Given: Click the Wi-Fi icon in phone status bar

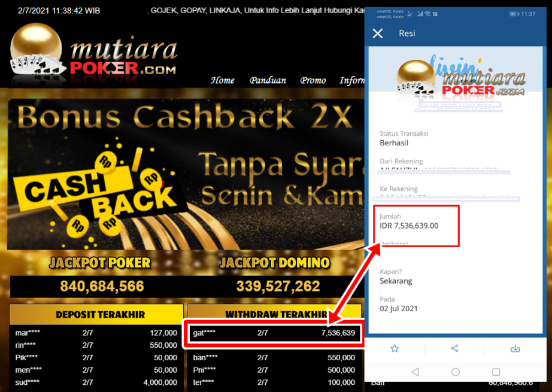Looking at the screenshot, I should (427, 14).
